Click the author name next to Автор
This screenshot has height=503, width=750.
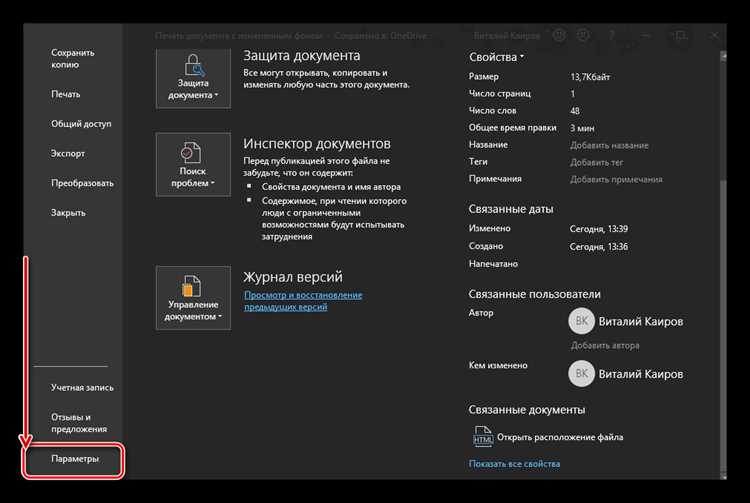(x=640, y=321)
